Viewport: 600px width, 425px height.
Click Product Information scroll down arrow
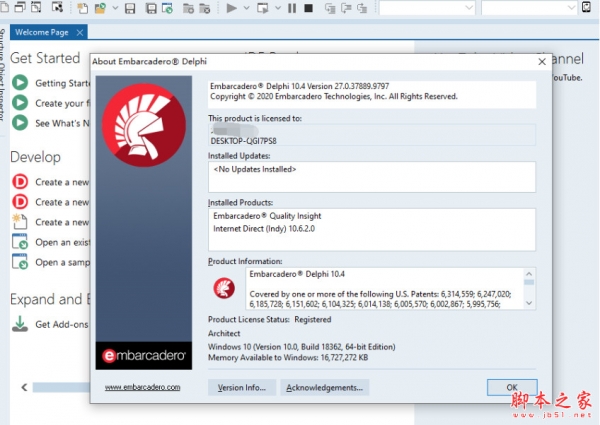[529, 303]
